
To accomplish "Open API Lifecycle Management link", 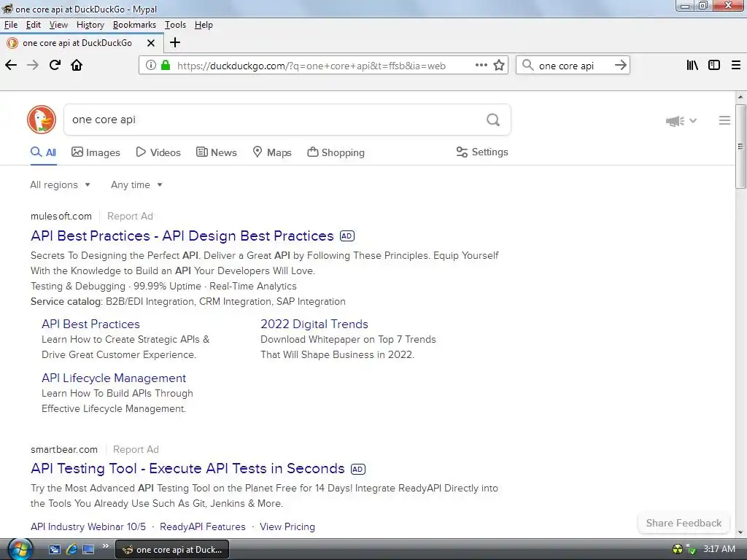I will pos(114,378).
